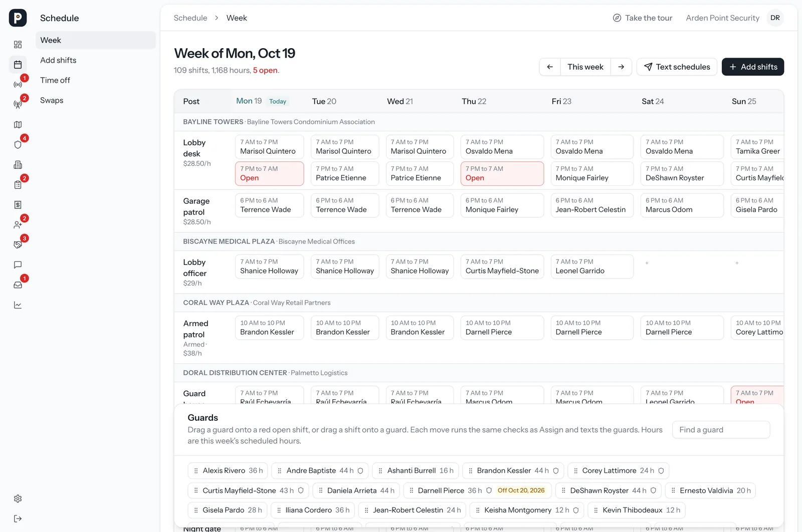Click Fri 23 column header
The width and height of the screenshot is (802, 532).
[561, 101]
